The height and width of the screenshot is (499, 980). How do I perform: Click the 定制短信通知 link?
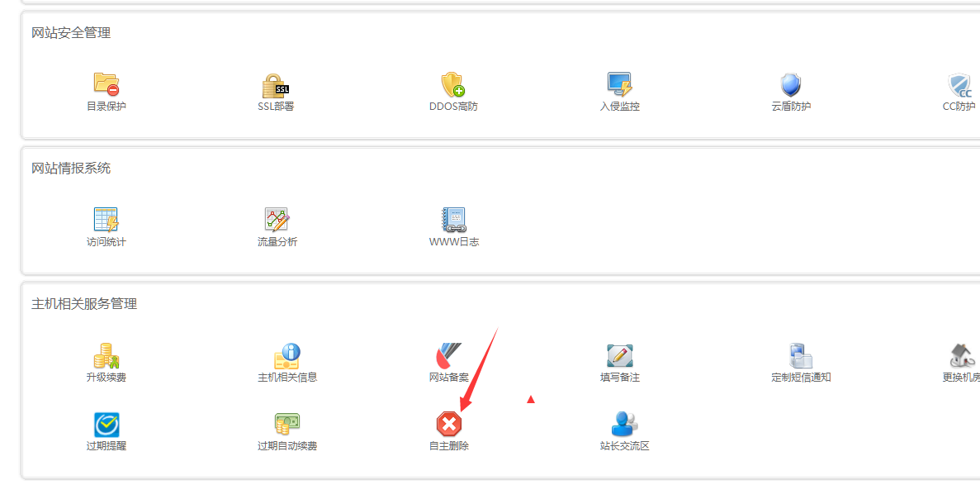tap(801, 377)
